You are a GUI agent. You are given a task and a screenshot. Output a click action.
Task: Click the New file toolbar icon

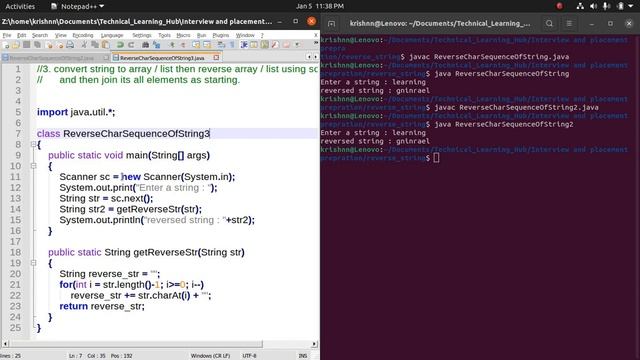click(x=6, y=44)
